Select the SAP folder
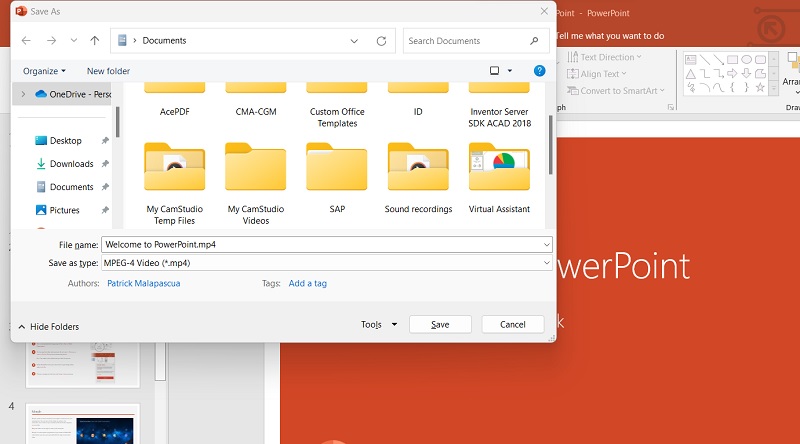Screen dimensions: 800x444 [x=337, y=178]
